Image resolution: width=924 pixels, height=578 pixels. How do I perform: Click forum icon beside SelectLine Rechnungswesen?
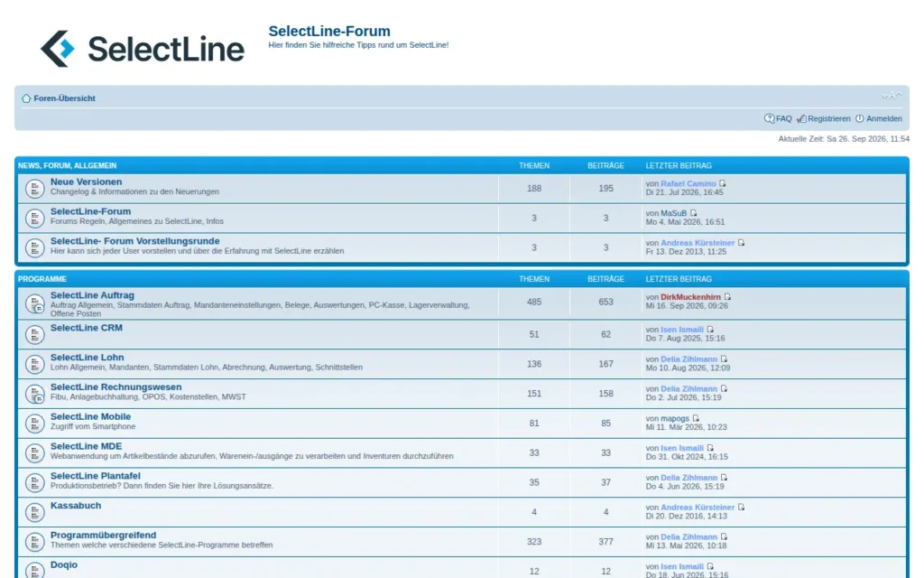(35, 394)
